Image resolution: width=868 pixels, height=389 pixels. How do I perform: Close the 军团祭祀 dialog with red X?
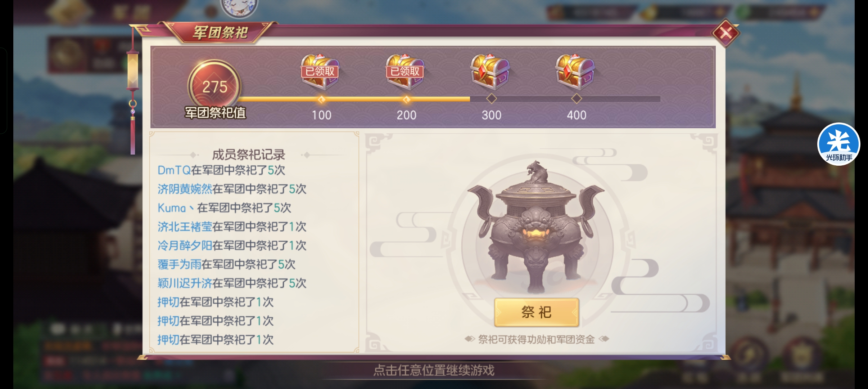(725, 33)
